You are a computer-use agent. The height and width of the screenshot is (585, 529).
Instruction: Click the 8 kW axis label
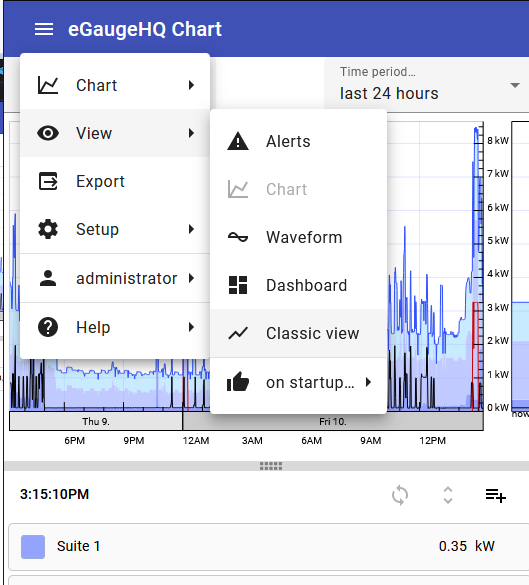point(498,141)
